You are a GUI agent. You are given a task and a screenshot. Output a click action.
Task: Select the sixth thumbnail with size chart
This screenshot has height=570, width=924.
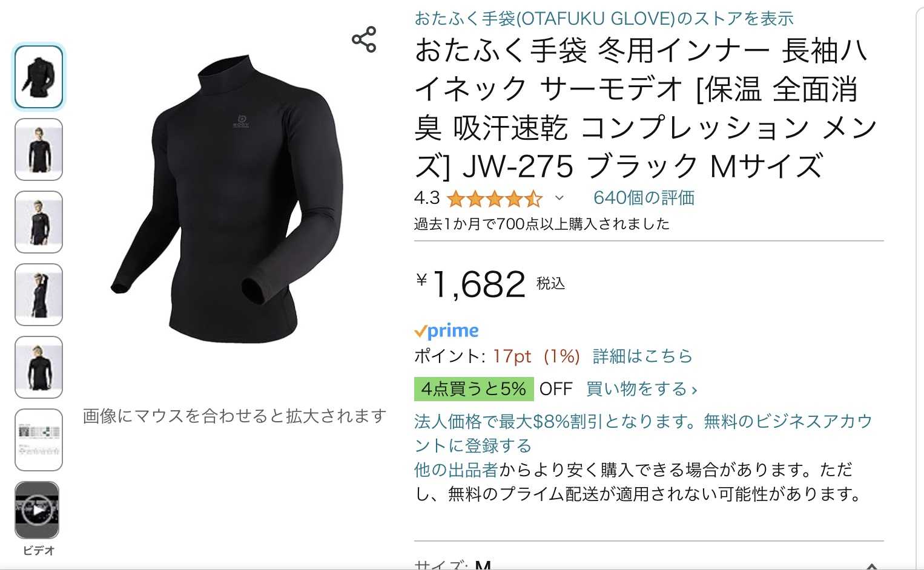[39, 440]
